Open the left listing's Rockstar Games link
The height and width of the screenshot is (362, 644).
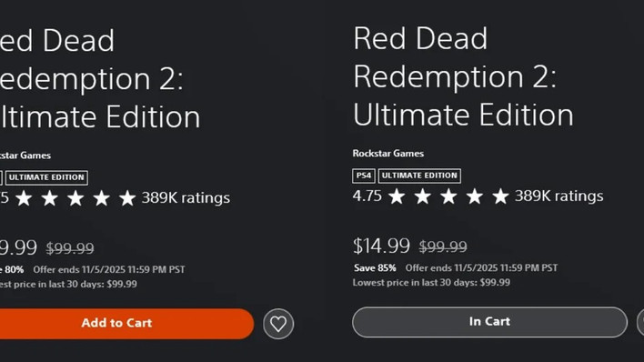click(x=25, y=156)
